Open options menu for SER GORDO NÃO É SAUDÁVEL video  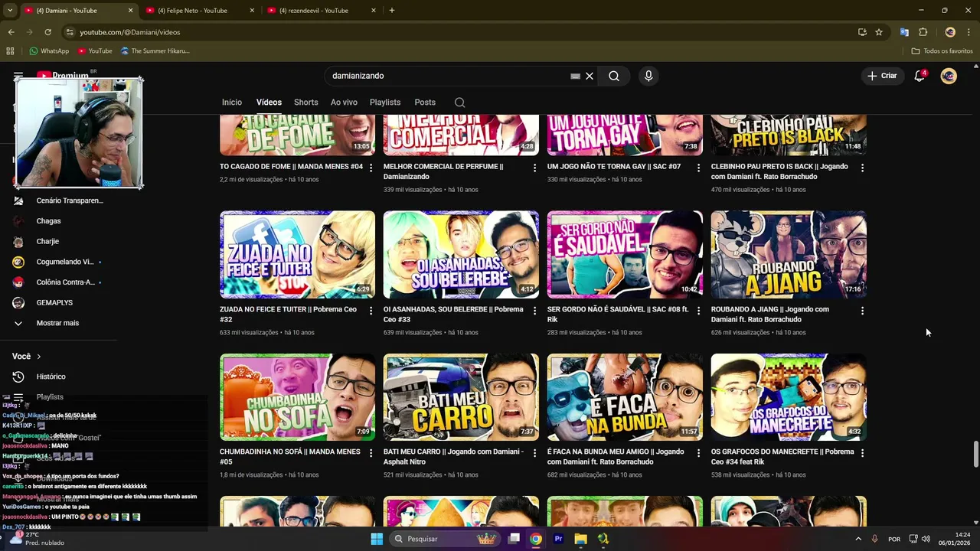pyautogui.click(x=698, y=311)
